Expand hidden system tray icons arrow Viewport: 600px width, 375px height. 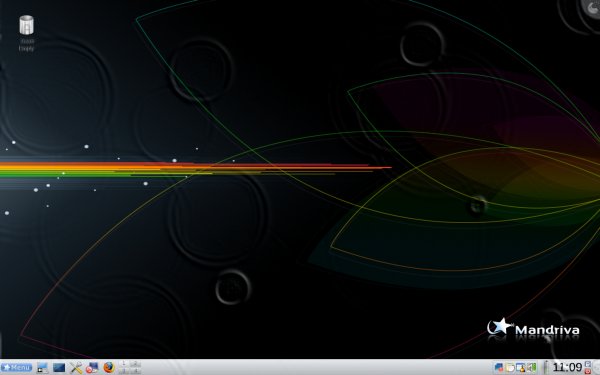click(x=546, y=368)
